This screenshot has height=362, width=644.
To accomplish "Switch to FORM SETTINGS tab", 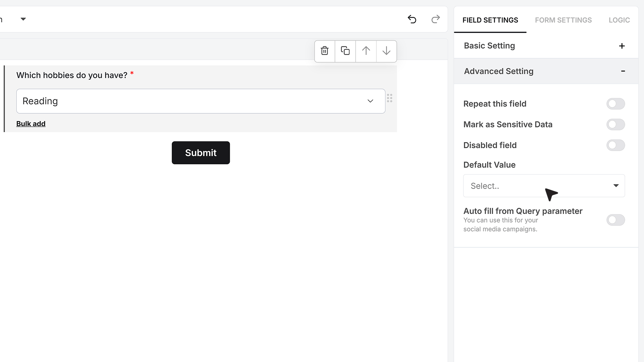I will pyautogui.click(x=563, y=20).
